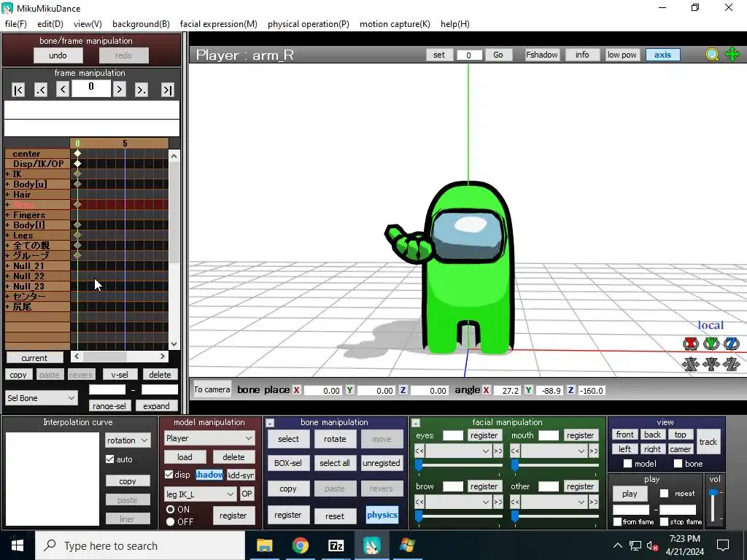Enable view model follow checkbox
Screen dimensions: 747x560
coord(627,463)
